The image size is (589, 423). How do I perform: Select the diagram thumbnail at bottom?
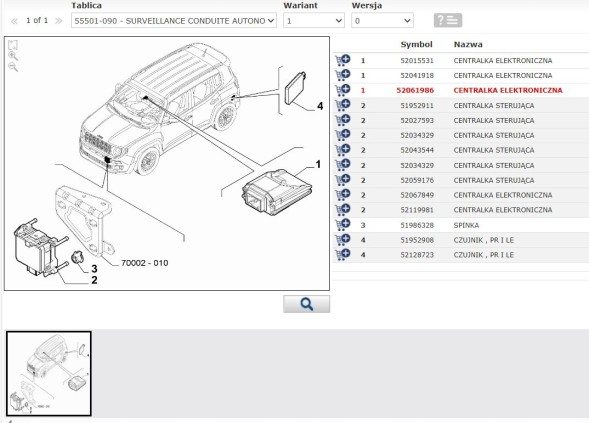49,374
